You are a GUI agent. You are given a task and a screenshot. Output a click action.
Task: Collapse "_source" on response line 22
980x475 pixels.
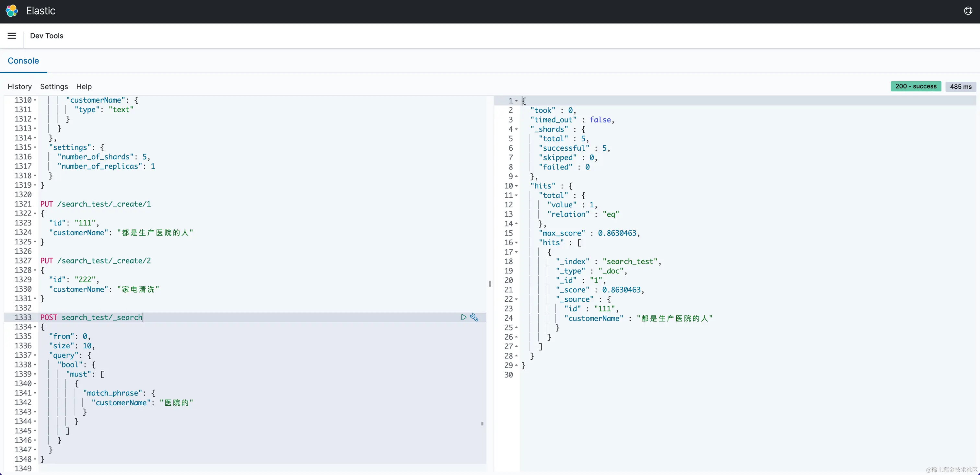tap(516, 299)
